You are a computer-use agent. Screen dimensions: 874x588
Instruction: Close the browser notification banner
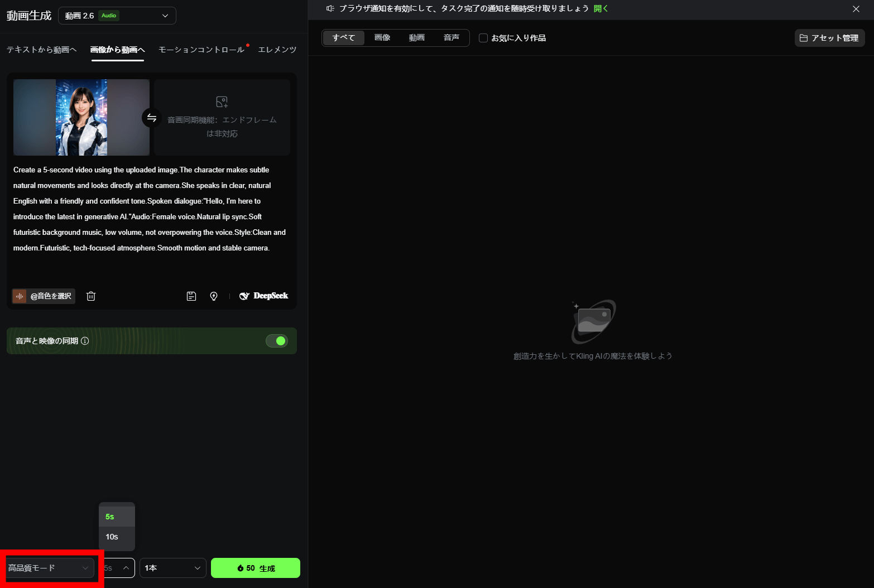point(856,9)
